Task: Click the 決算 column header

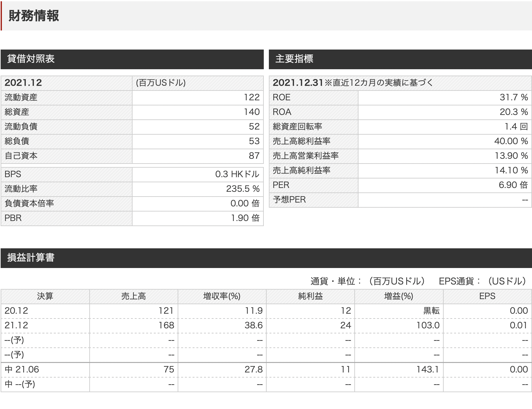Action: [x=45, y=296]
